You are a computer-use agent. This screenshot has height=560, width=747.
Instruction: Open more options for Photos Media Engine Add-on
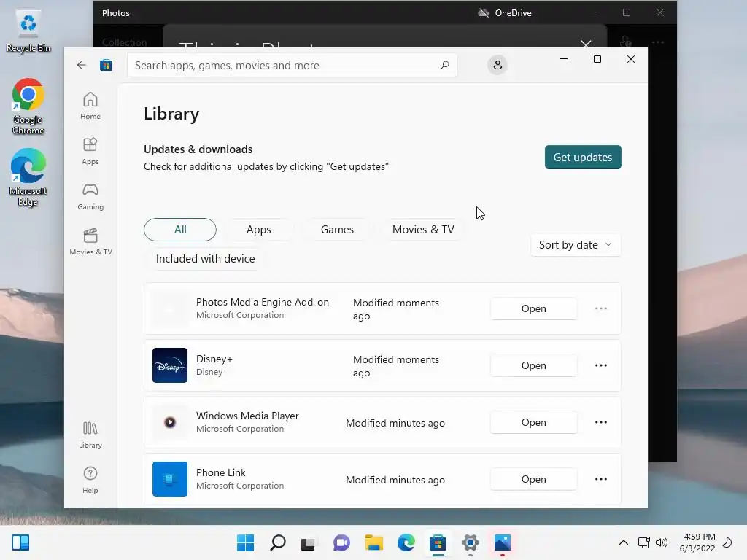coord(601,308)
